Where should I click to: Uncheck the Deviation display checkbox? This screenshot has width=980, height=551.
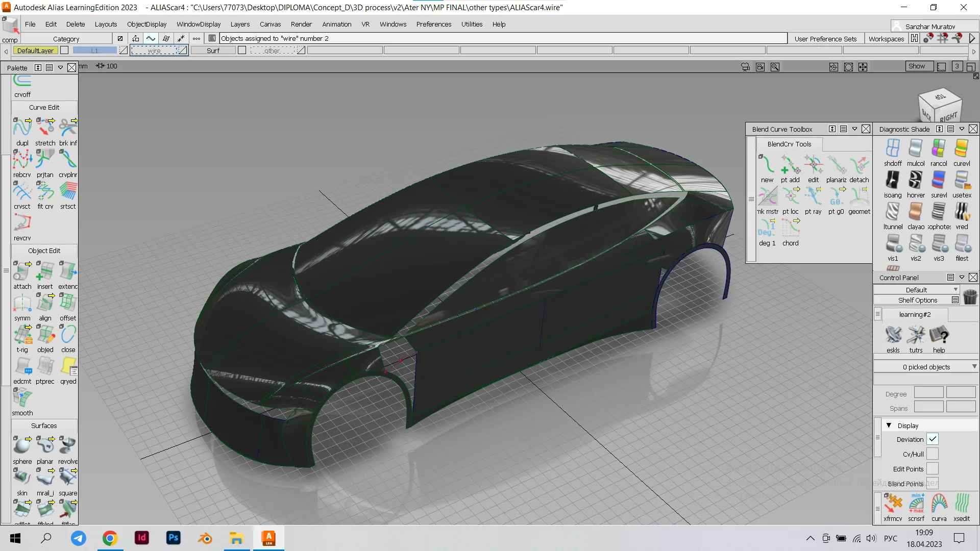[x=933, y=439]
